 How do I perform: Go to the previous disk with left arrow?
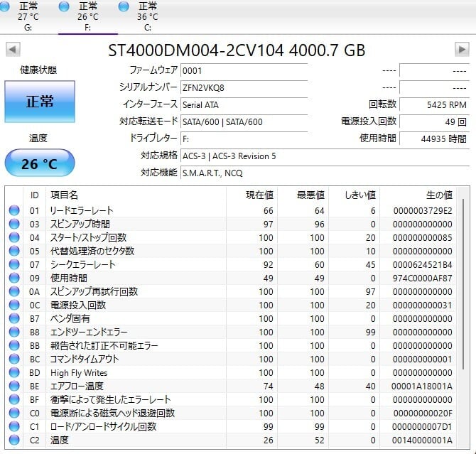tap(13, 49)
